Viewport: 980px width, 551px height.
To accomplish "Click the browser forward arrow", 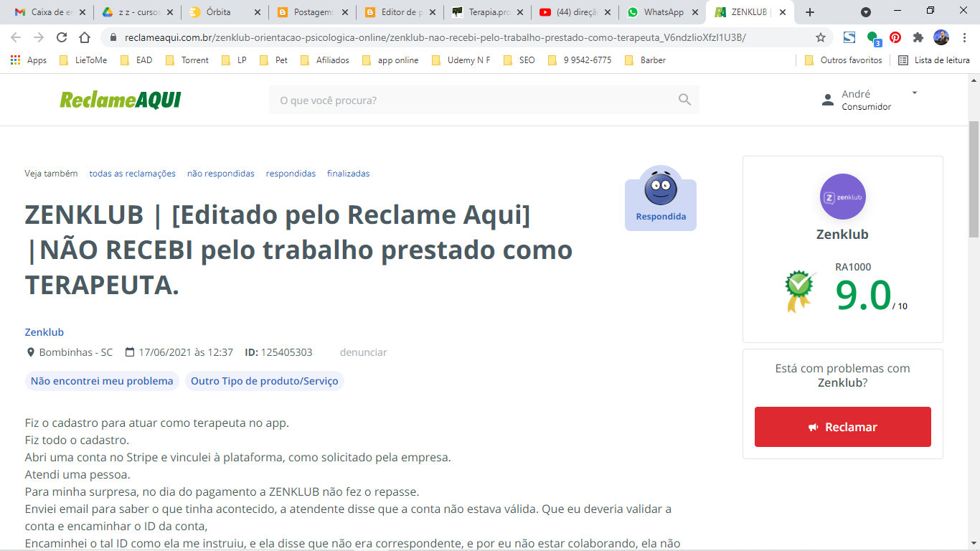I will (39, 37).
